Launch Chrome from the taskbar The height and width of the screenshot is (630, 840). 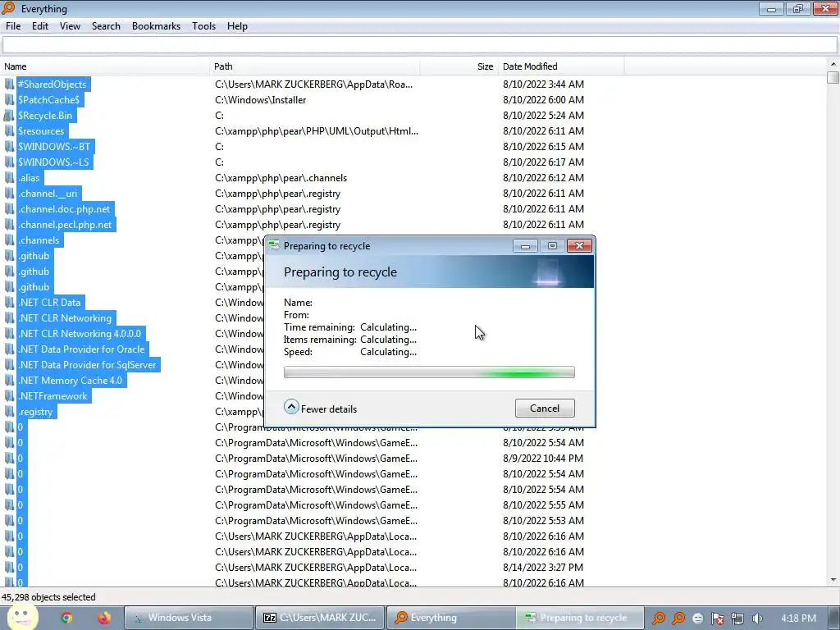(x=66, y=618)
